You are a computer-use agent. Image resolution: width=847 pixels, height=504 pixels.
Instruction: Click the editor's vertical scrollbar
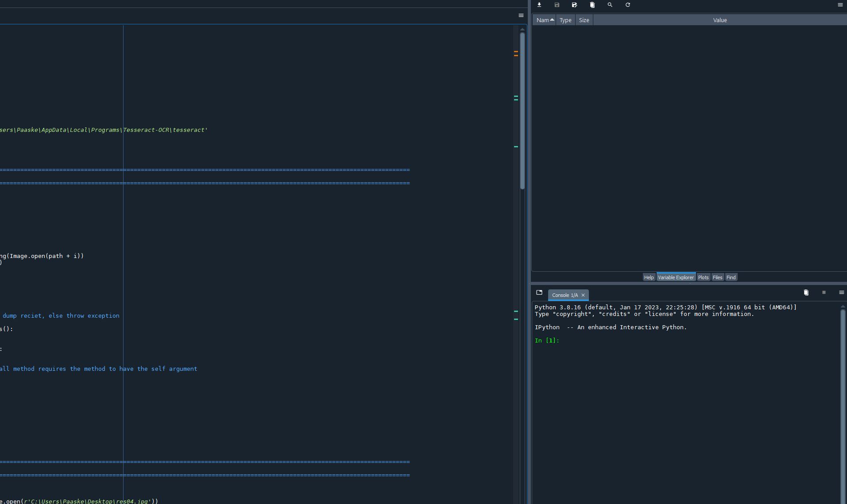coord(522,111)
